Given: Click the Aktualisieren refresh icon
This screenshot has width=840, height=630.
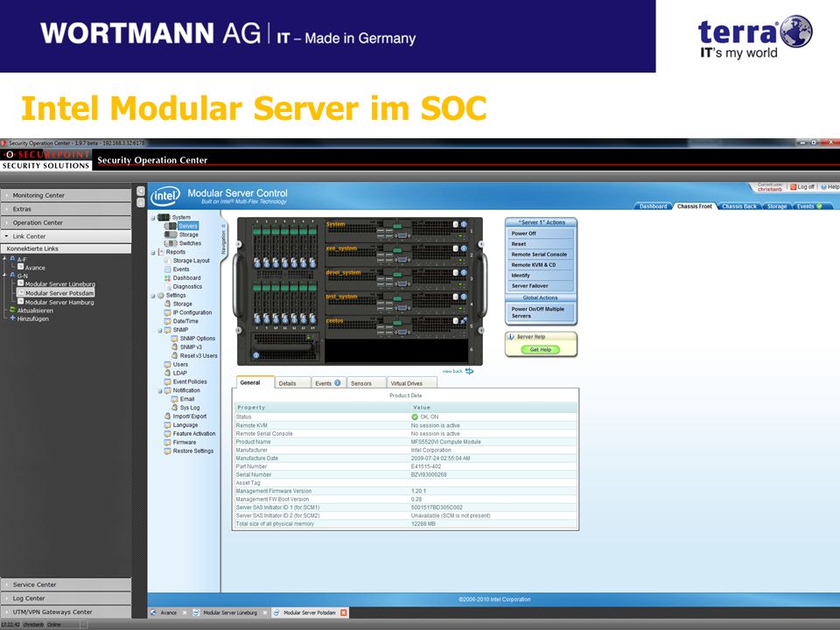Looking at the screenshot, I should click(x=12, y=310).
